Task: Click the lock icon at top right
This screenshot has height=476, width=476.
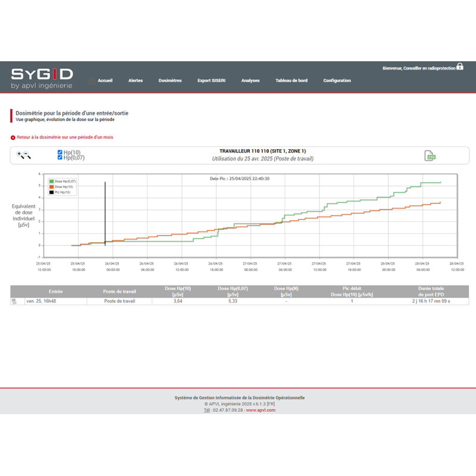Action: [460, 67]
